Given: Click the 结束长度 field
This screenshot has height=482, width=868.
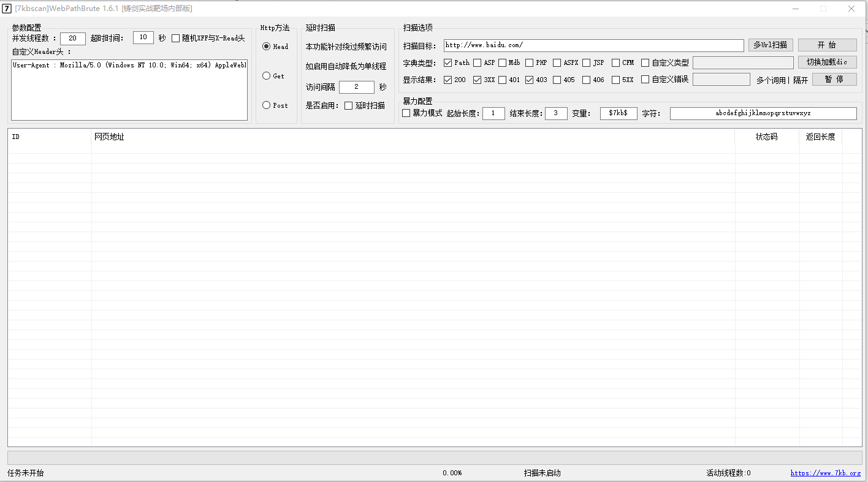Looking at the screenshot, I should (x=556, y=113).
